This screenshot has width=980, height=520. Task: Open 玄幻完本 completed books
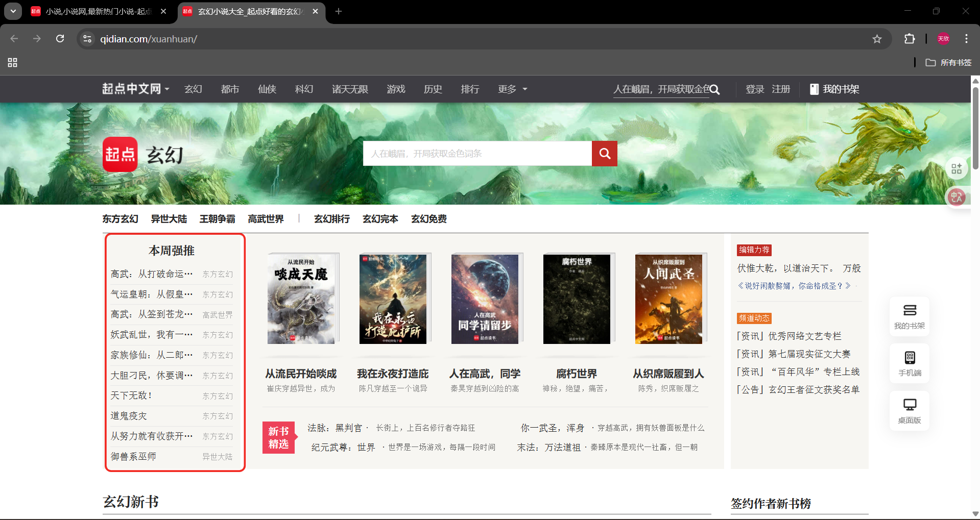pyautogui.click(x=380, y=219)
